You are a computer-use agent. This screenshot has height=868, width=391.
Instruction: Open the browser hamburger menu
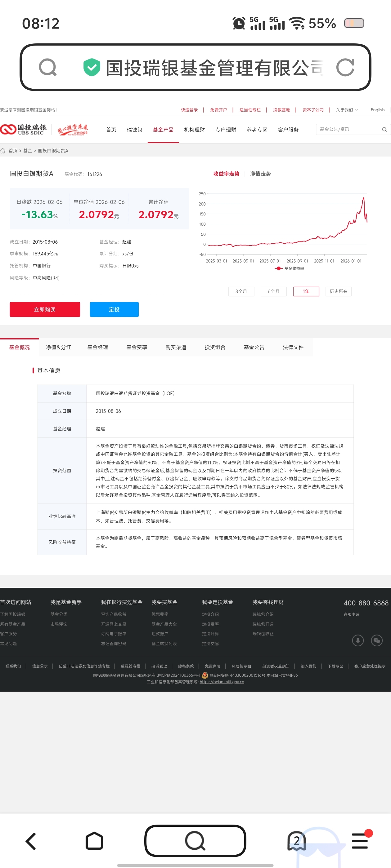[x=360, y=841]
